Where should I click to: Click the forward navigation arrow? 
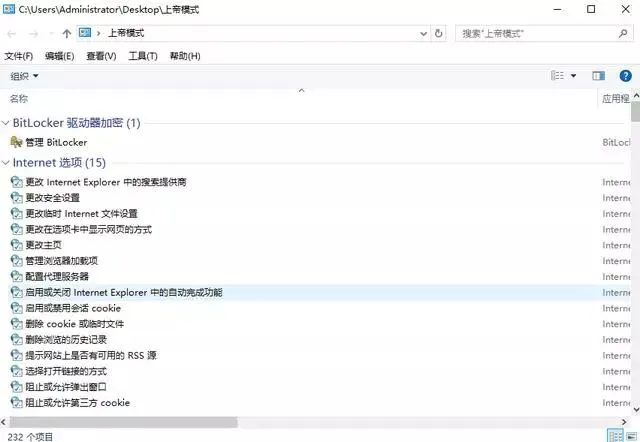[x=33, y=34]
